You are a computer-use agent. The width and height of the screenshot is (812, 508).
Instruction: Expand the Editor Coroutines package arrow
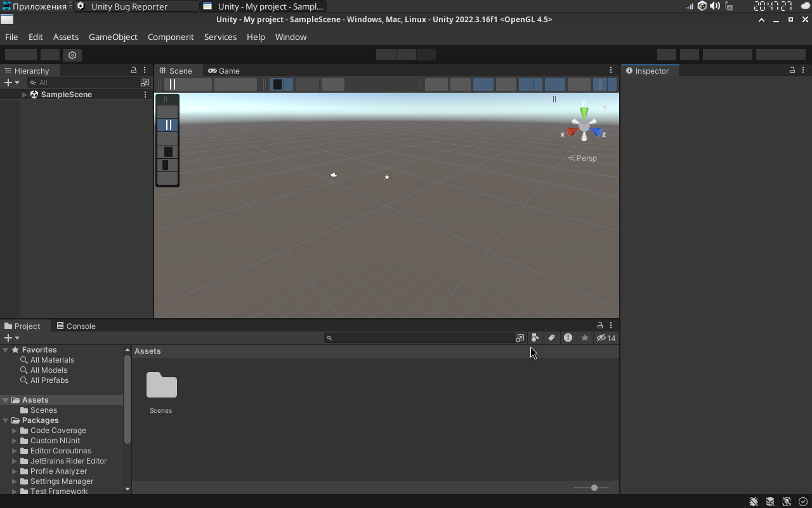pyautogui.click(x=15, y=451)
